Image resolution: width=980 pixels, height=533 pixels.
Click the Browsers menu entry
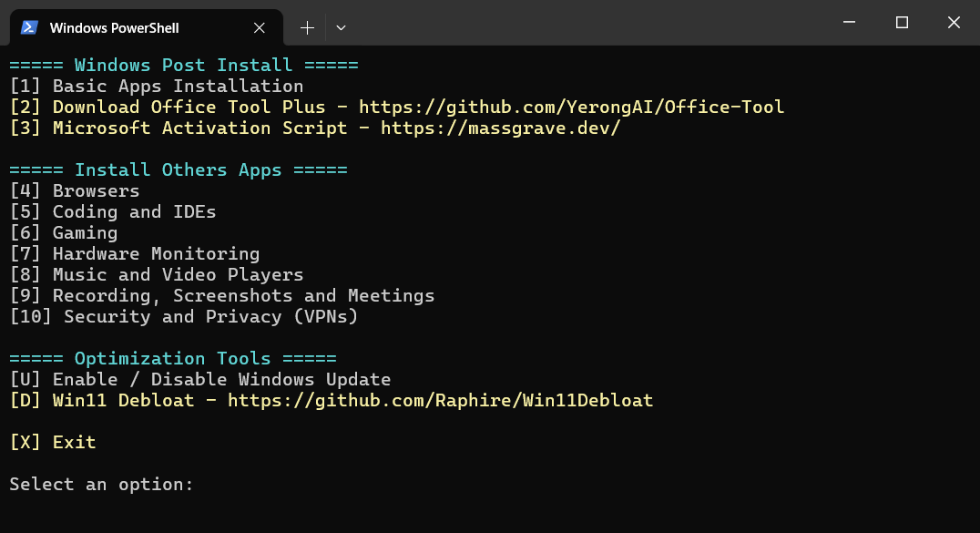click(75, 190)
